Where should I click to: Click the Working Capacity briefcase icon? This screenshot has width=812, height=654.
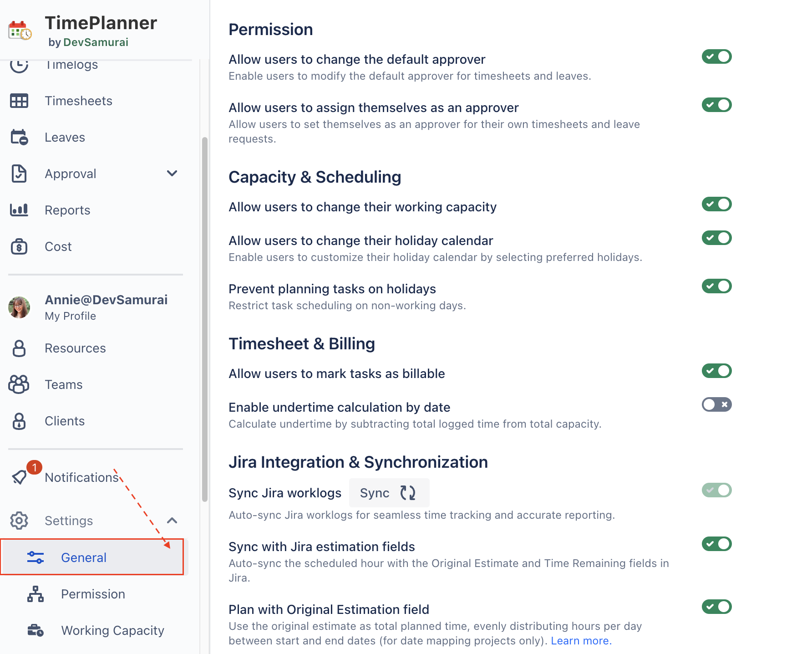pos(36,630)
